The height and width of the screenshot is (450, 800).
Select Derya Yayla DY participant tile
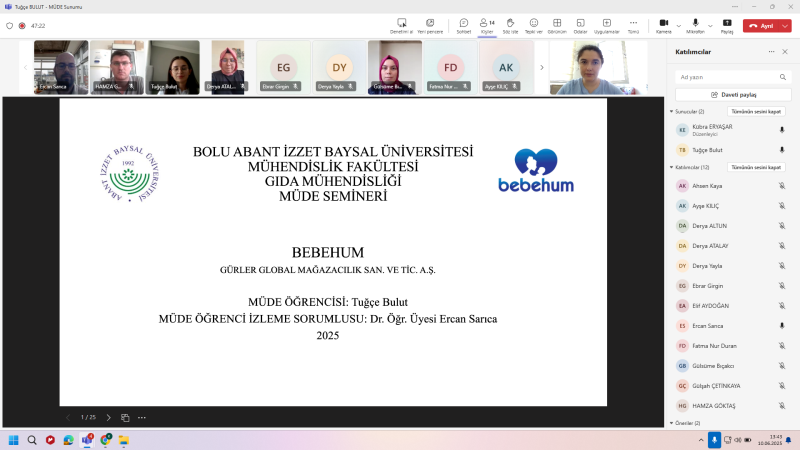pyautogui.click(x=339, y=67)
